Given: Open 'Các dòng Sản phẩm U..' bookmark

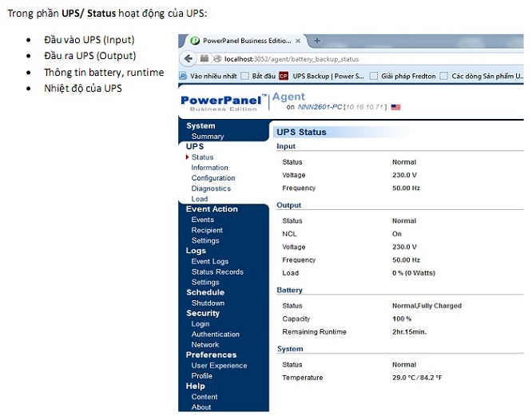Looking at the screenshot, I should 482,76.
